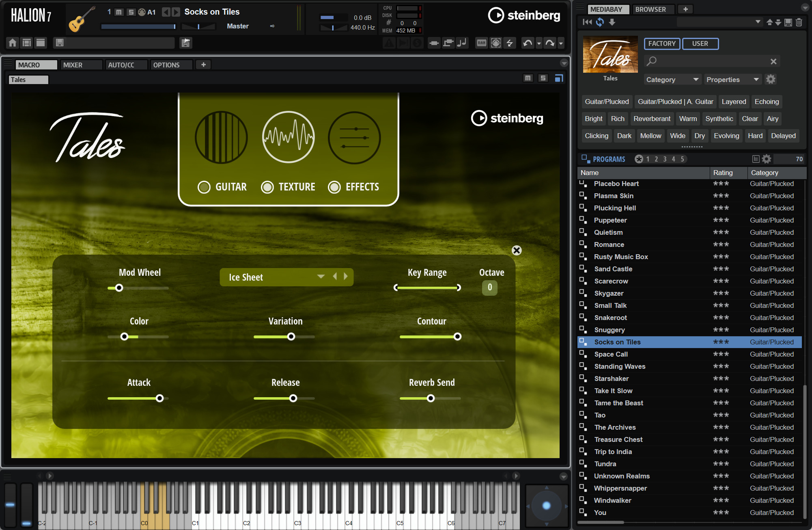
Task: Open the redo history dropdown arrow
Action: coord(561,43)
